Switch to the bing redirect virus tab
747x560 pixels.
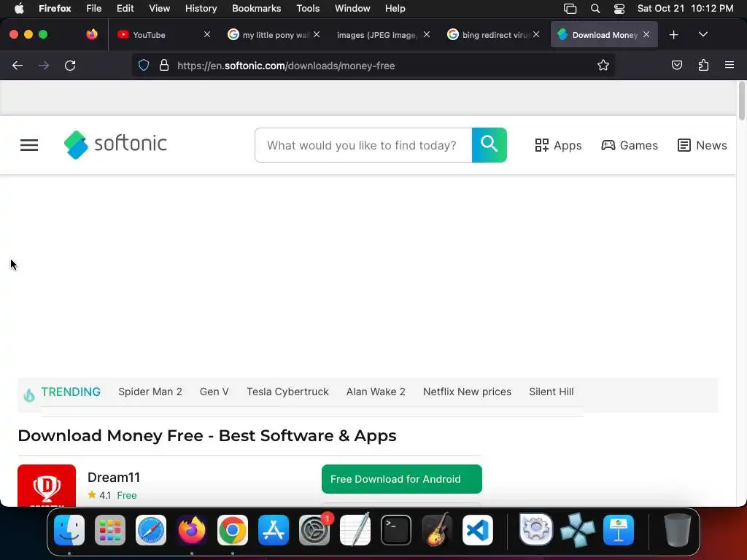pos(494,35)
